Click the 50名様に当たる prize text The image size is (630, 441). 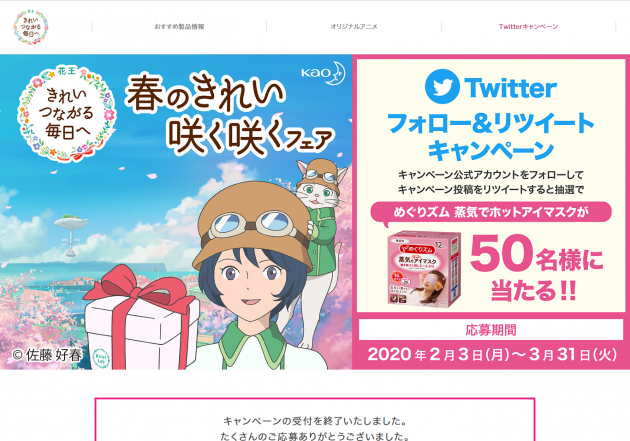pyautogui.click(x=536, y=268)
